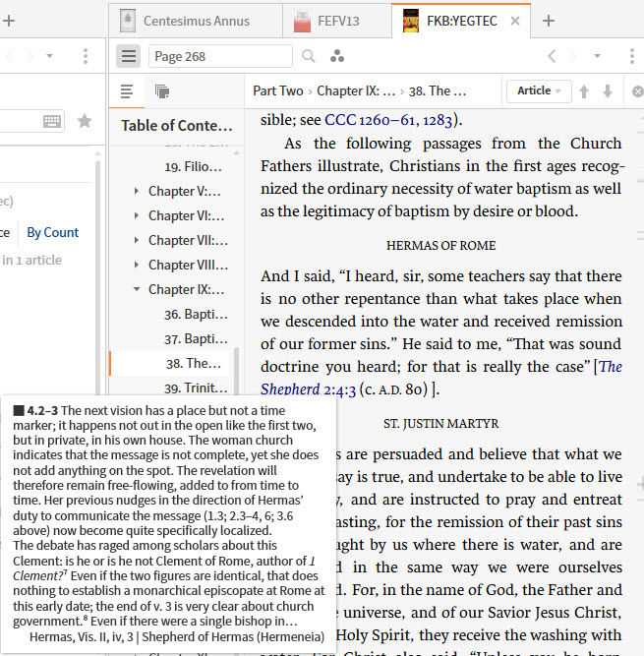This screenshot has height=656, width=644.
Task: Collapse Chapter IX in the contents tree
Action: pos(137,289)
